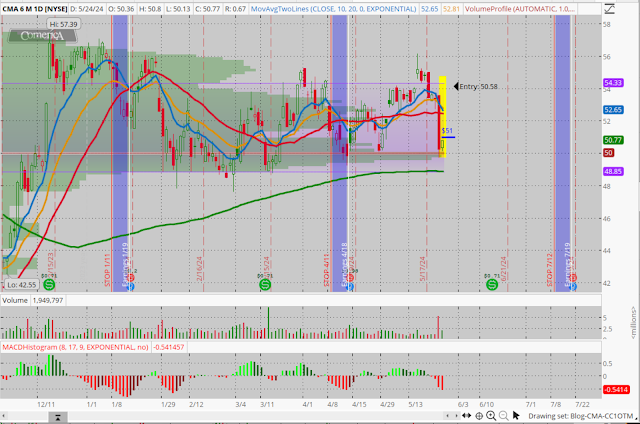Select the pointer arrow tool
The image size is (640, 424).
click(516, 415)
